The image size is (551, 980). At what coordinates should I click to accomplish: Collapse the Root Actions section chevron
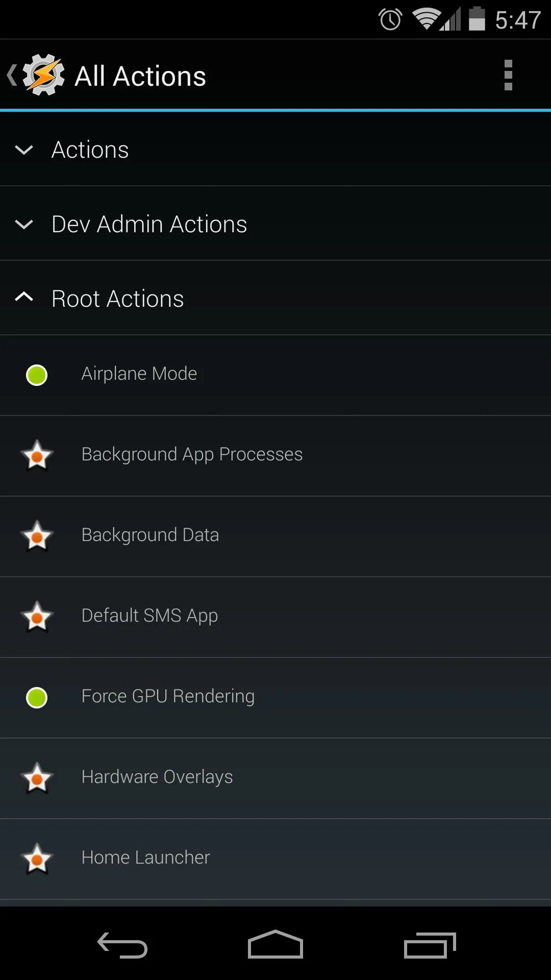pos(24,297)
